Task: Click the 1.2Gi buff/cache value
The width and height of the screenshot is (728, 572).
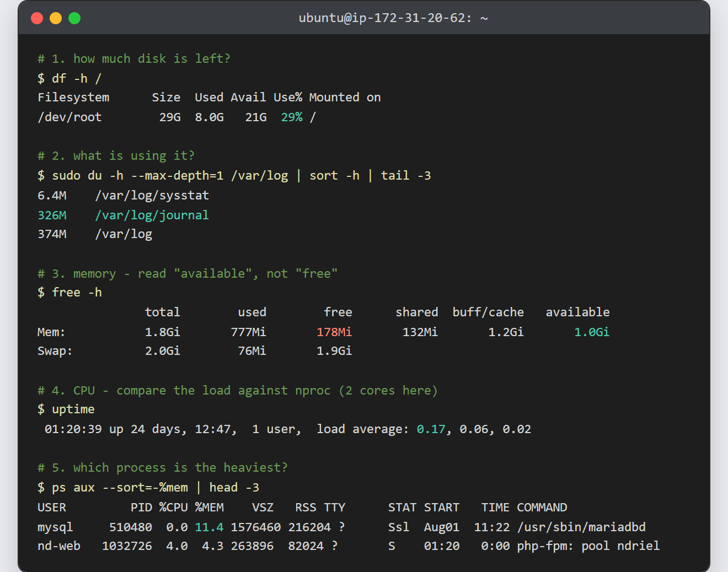Action: point(506,332)
